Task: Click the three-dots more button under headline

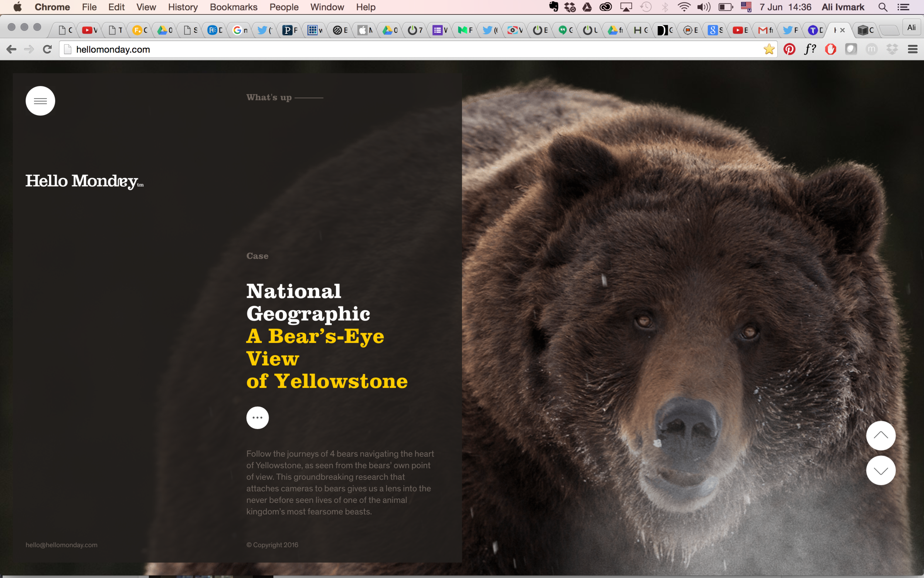Action: pos(258,418)
